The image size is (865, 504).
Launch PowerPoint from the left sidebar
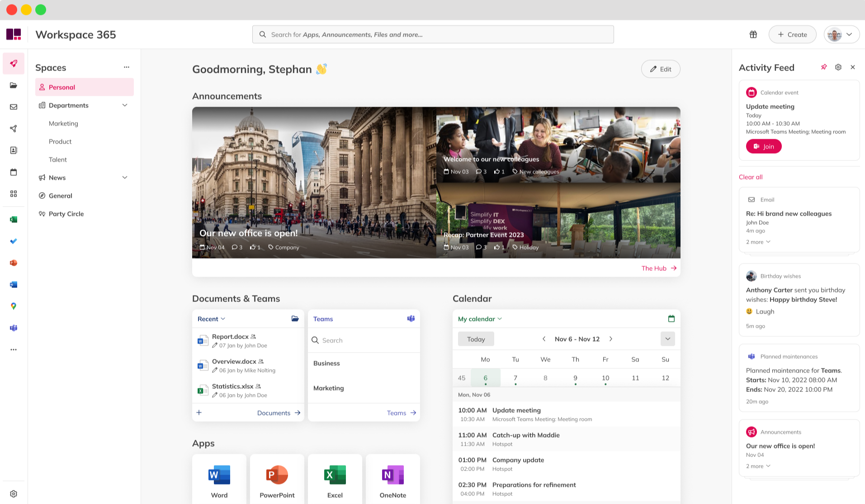(14, 263)
